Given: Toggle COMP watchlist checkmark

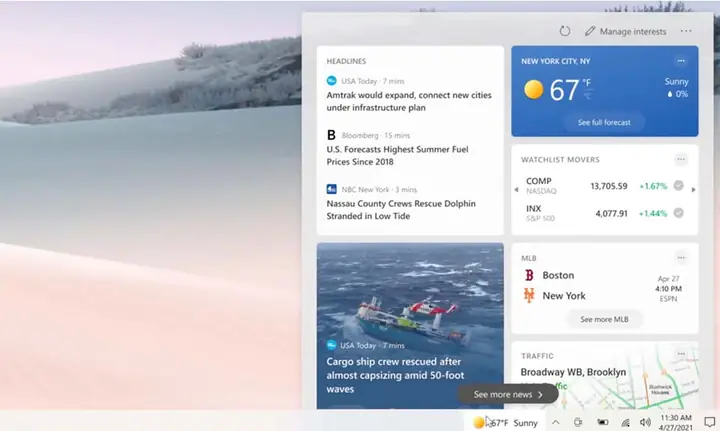Looking at the screenshot, I should (x=678, y=186).
